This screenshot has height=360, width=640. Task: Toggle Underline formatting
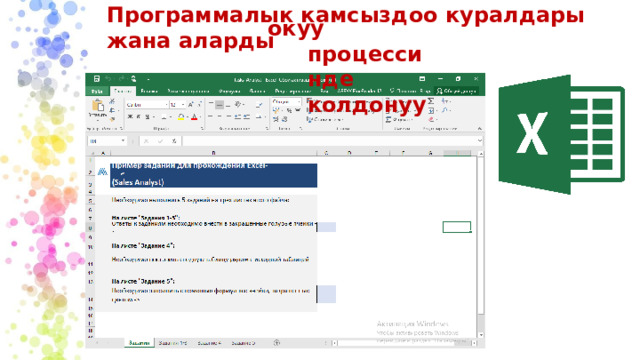coord(147,117)
